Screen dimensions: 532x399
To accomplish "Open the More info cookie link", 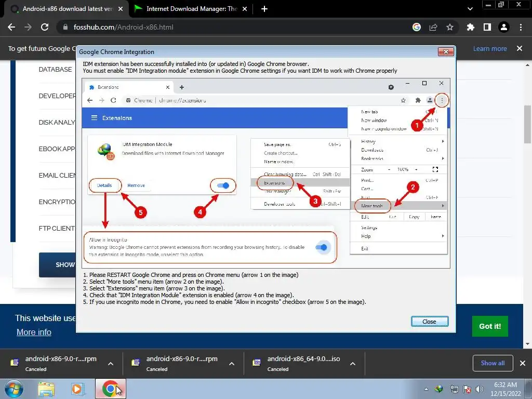I will pos(34,332).
